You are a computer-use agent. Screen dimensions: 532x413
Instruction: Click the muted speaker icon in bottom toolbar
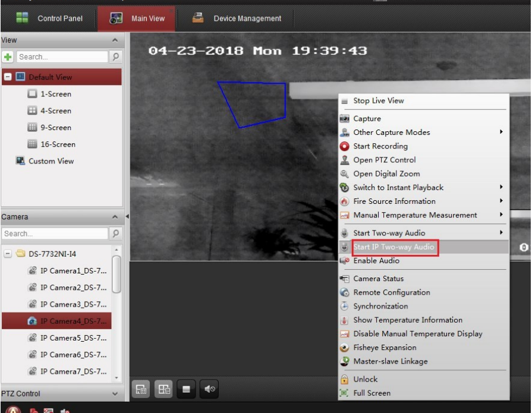point(209,389)
